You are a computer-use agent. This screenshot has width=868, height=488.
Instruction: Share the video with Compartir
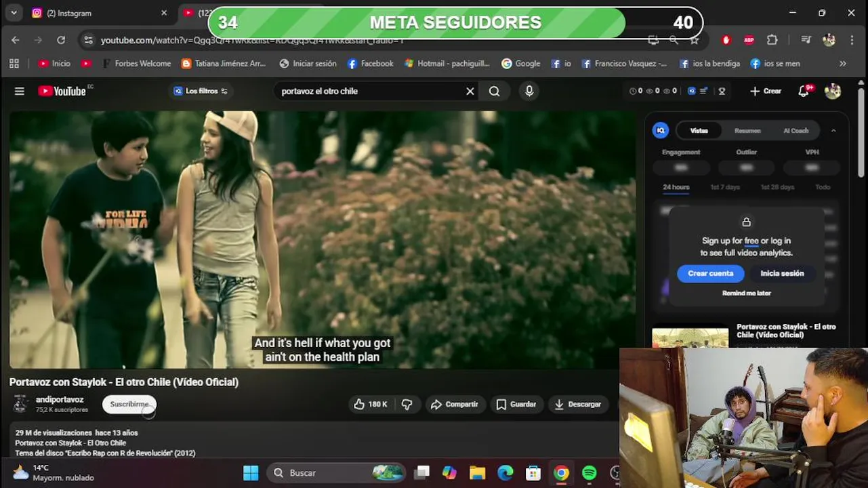(x=454, y=404)
